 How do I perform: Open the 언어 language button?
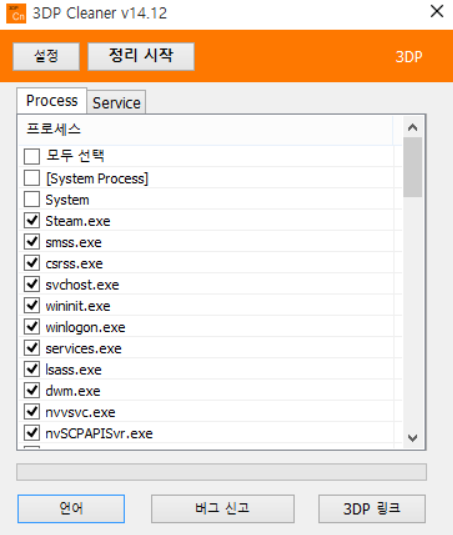pyautogui.click(x=71, y=509)
